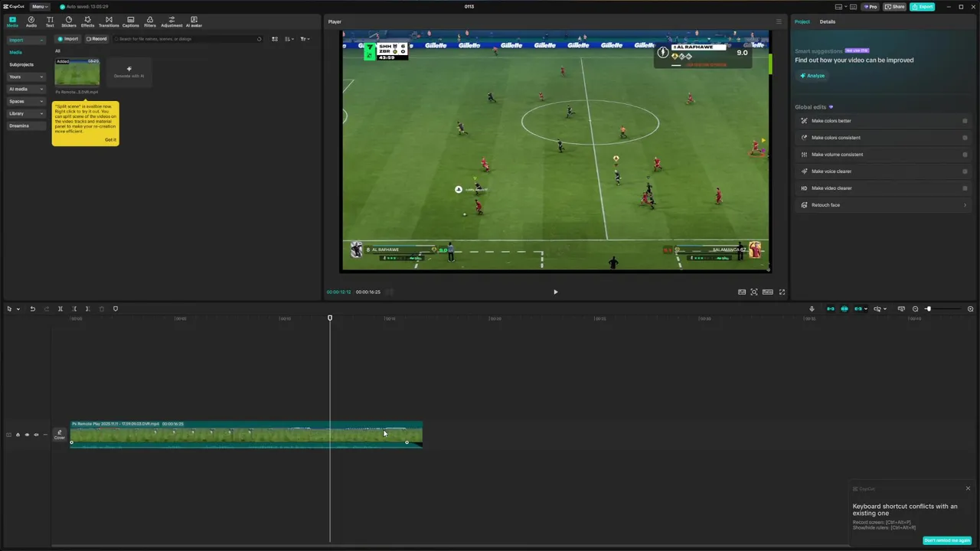980x551 pixels.
Task: Click Delete right of playhead tool
Action: [88, 308]
